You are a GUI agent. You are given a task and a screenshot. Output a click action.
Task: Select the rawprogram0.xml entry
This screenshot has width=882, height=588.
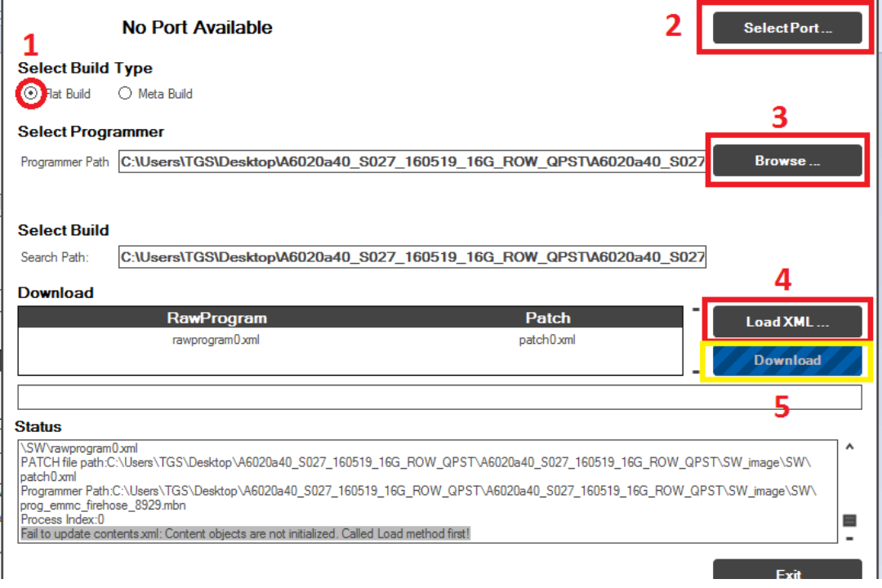pyautogui.click(x=216, y=340)
